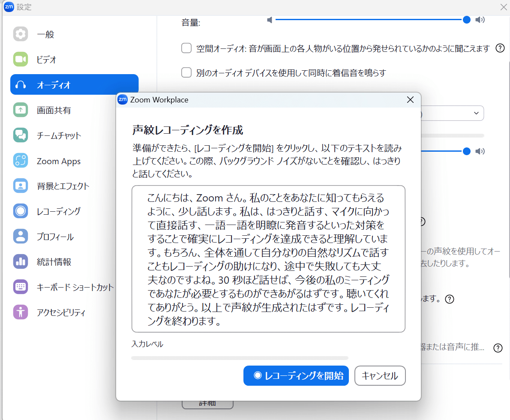
Task: Click help icon next to 空間オーディオ option
Action: coord(500,48)
